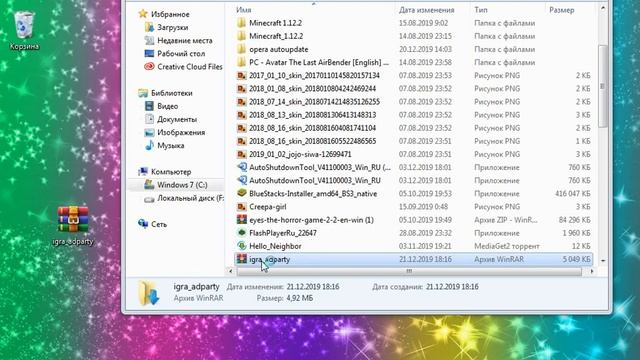Go to Рабочий стол in the sidebar

(x=181, y=53)
